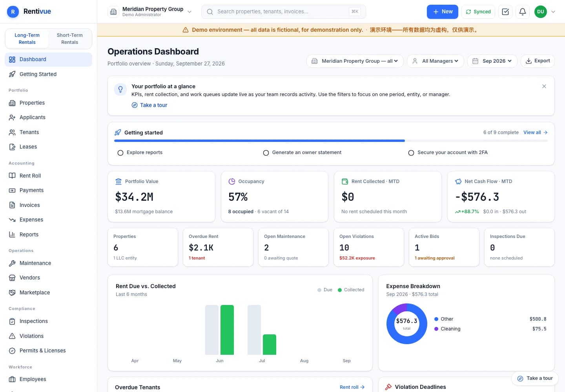
Task: Click the Vendors storefront icon in sidebar
Action: 12,278
